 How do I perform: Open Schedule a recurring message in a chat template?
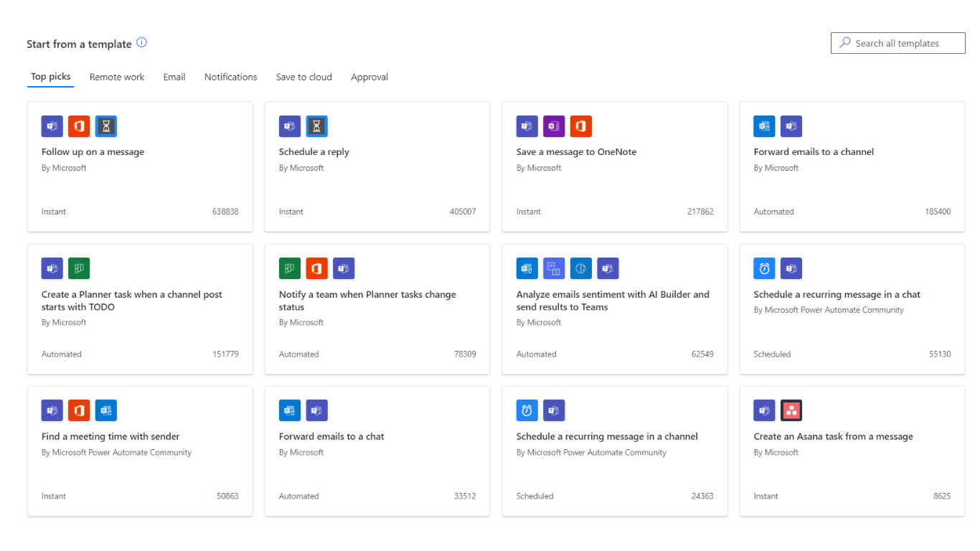click(x=852, y=309)
